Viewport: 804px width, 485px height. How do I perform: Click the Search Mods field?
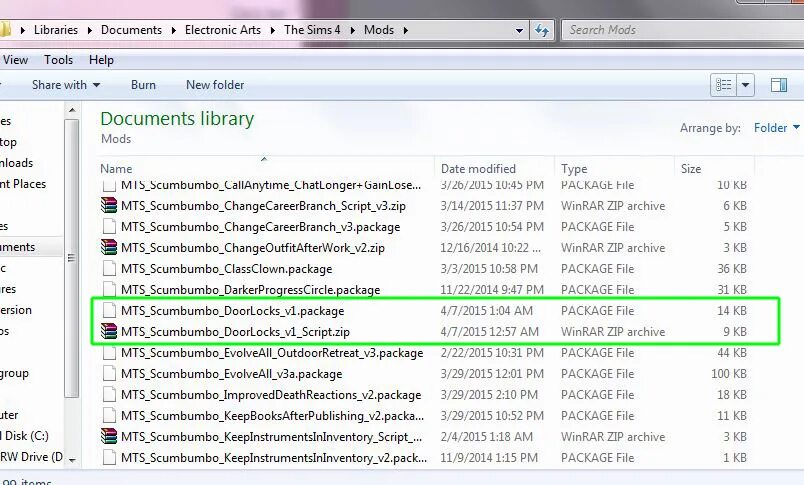682,30
